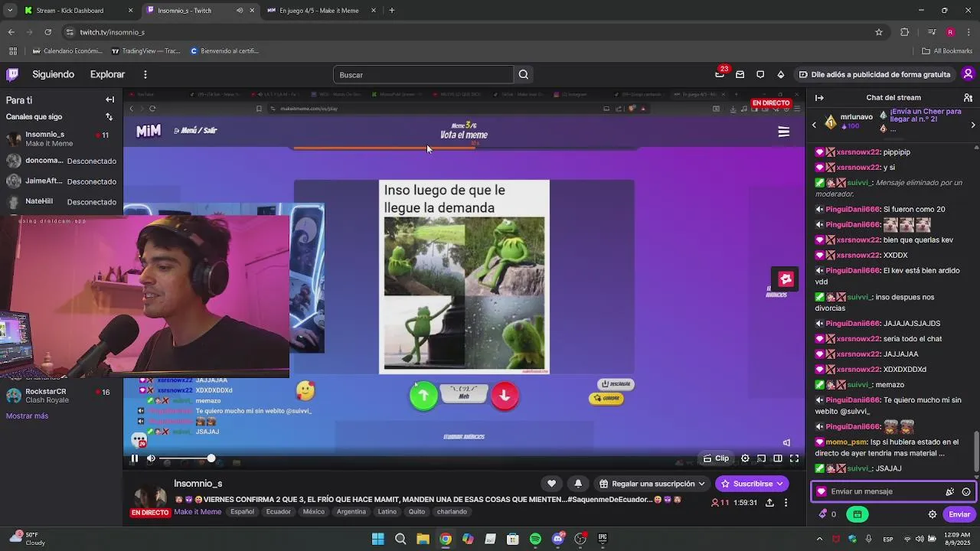Pause the stream video
Screen dimensions: 980x551
coord(134,458)
